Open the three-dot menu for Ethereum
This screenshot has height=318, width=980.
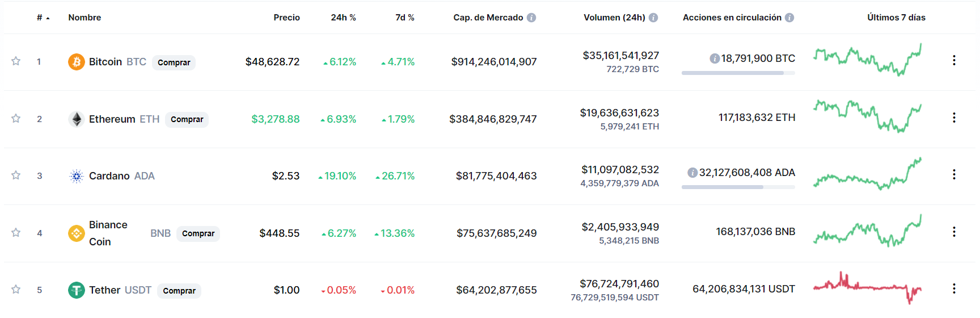(x=954, y=118)
